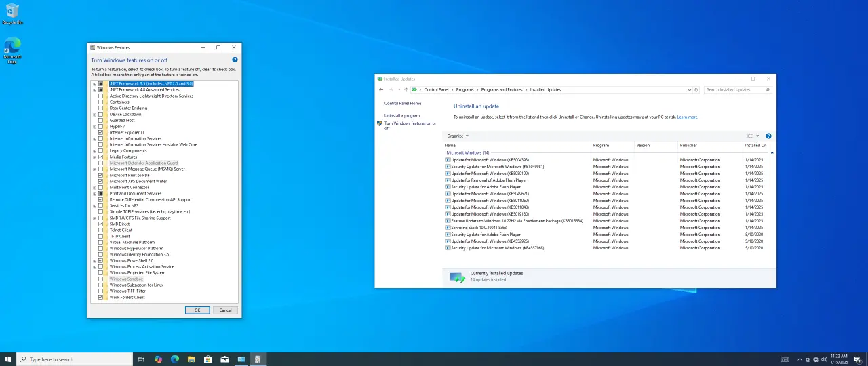Enable the Hyper-V checkbox
This screenshot has width=868, height=366.
100,126
